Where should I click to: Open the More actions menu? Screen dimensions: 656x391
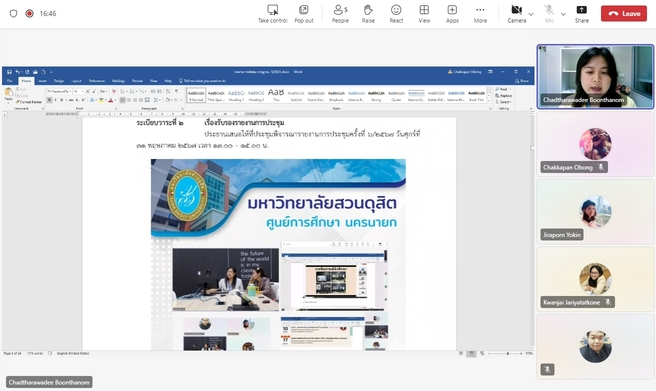(480, 10)
